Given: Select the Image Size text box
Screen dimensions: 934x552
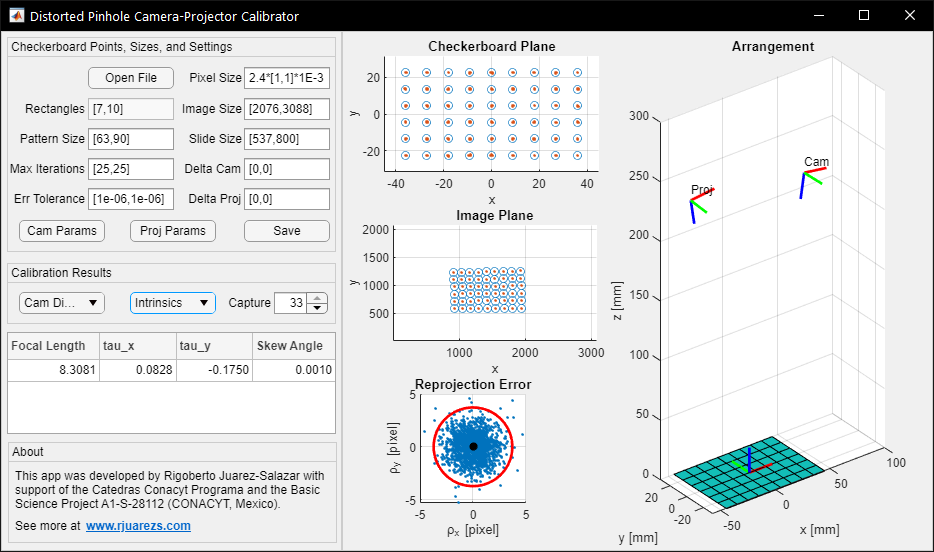Looking at the screenshot, I should click(287, 109).
